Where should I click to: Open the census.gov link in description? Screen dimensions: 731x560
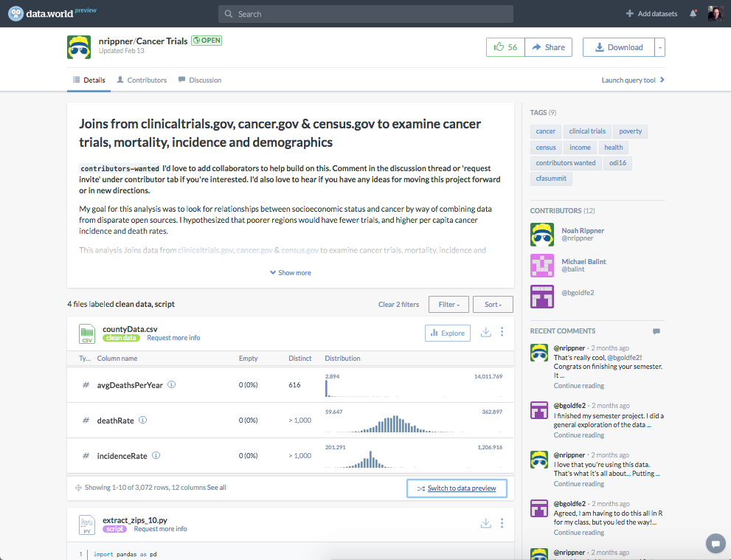click(299, 250)
